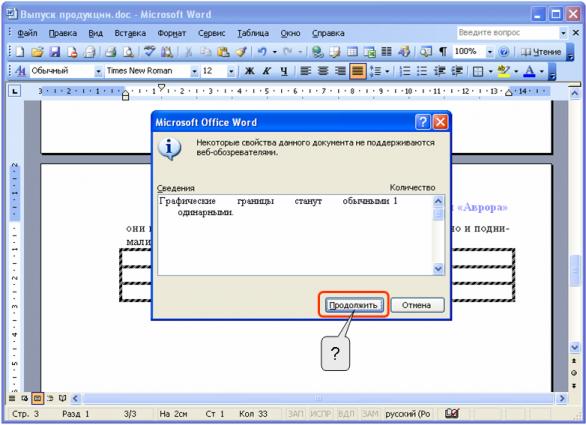The width and height of the screenshot is (586, 425).
Task: Expand the highlight color arrow
Action: [x=516, y=71]
